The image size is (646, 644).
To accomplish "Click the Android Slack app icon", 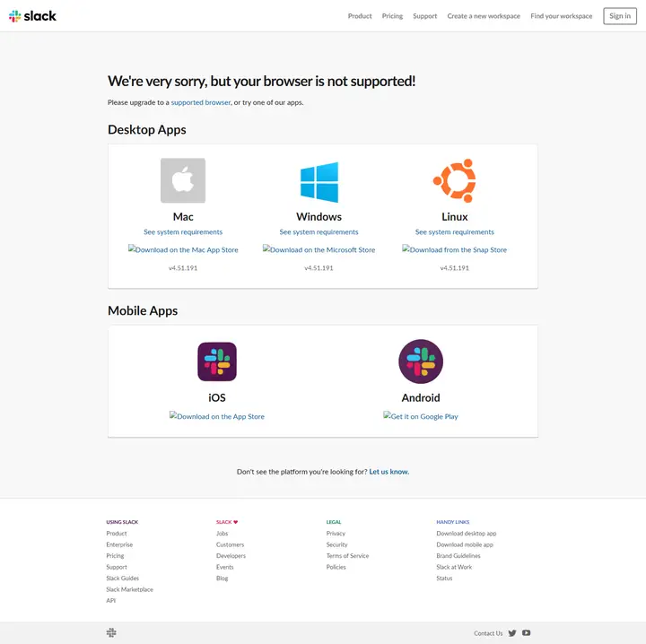I will pos(421,361).
